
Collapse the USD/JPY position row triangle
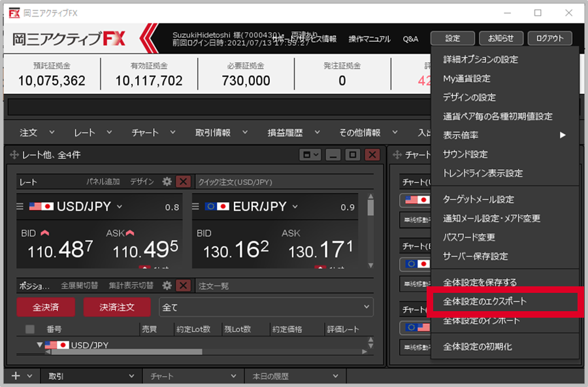tap(39, 345)
